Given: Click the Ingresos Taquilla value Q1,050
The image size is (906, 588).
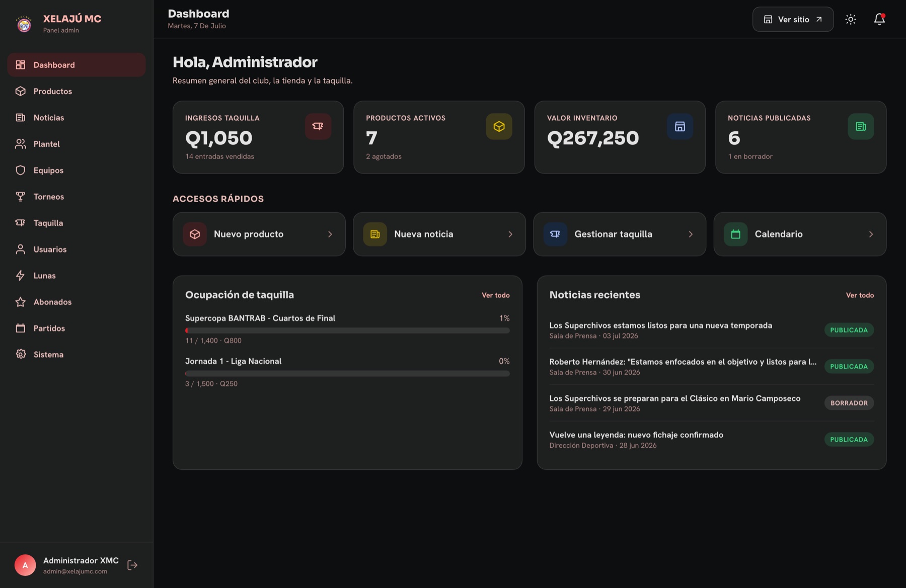Looking at the screenshot, I should [x=218, y=138].
